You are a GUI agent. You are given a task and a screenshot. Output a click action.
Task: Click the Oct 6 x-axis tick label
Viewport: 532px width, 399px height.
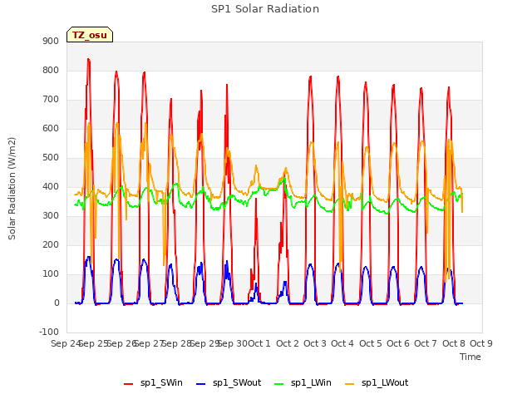[398, 343]
